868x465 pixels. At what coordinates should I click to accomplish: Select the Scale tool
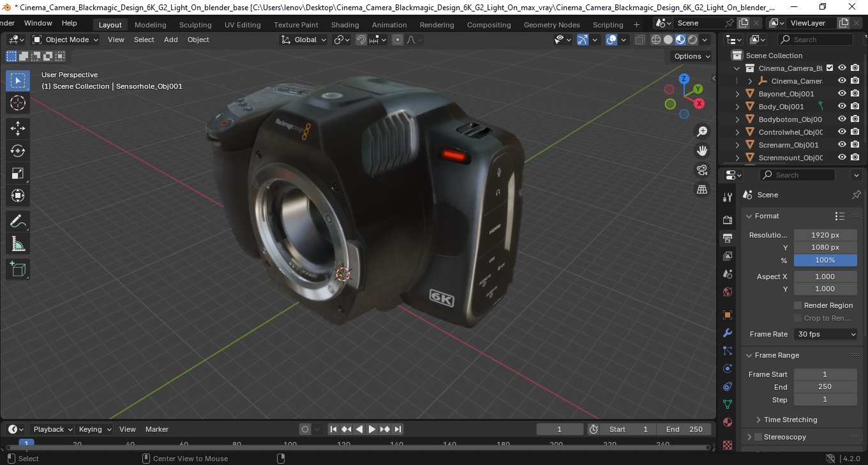click(18, 173)
